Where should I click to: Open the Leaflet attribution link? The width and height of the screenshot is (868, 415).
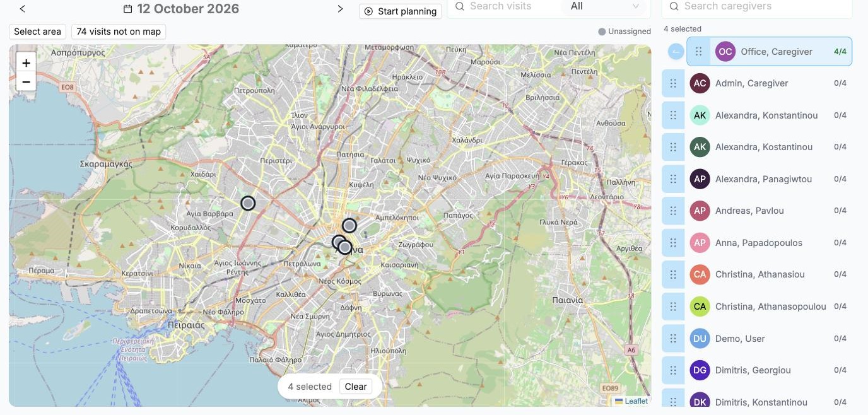[x=636, y=401]
